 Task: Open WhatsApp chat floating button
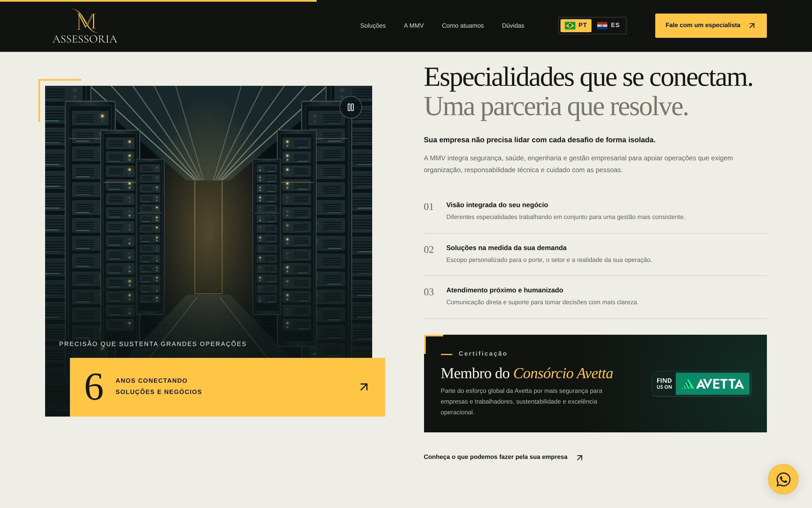[783, 479]
